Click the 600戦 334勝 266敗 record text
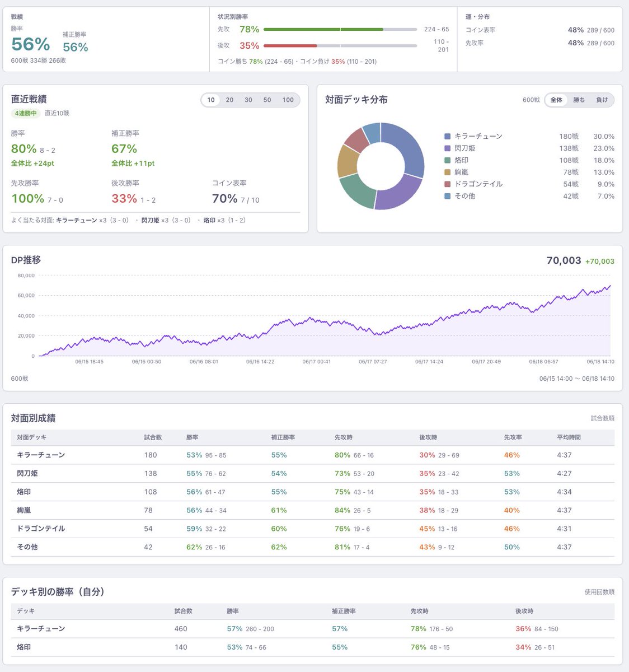Image resolution: width=629 pixels, height=672 pixels. click(39, 60)
